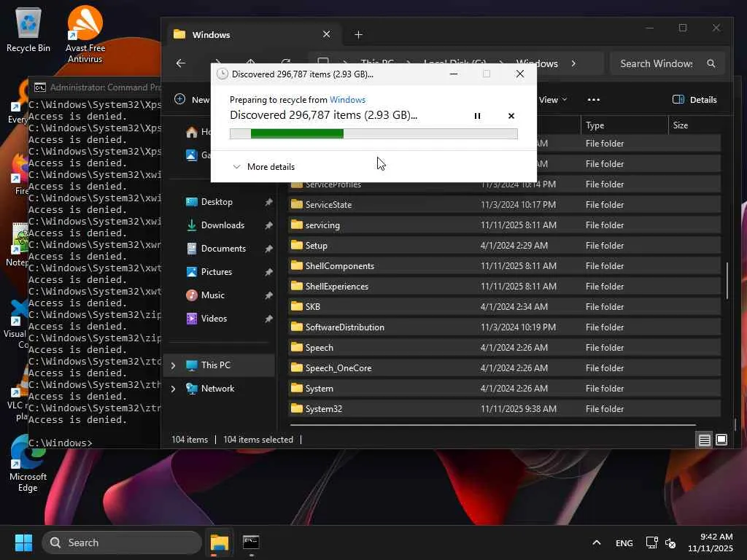The height and width of the screenshot is (560, 747).
Task: Open Command Prompt from the taskbar
Action: coord(251,542)
